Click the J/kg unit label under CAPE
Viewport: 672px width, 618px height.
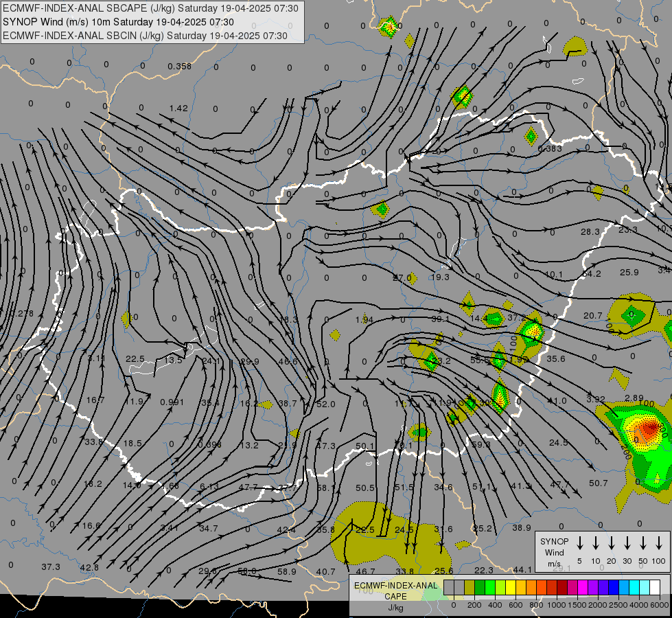[x=395, y=608]
